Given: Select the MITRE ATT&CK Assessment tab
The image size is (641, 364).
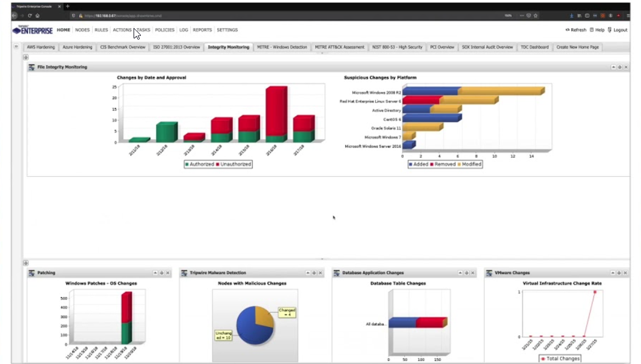Looking at the screenshot, I should pyautogui.click(x=339, y=47).
